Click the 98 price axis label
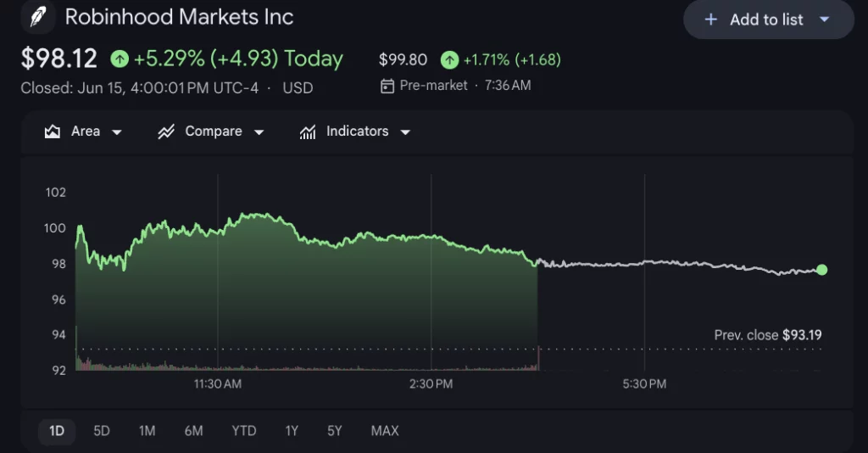Image resolution: width=868 pixels, height=453 pixels. 58,264
